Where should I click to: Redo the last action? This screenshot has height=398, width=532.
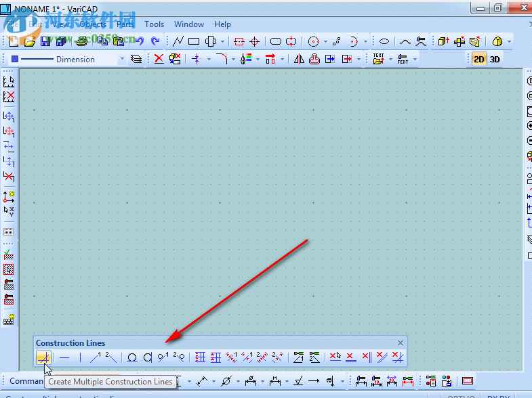(155, 41)
